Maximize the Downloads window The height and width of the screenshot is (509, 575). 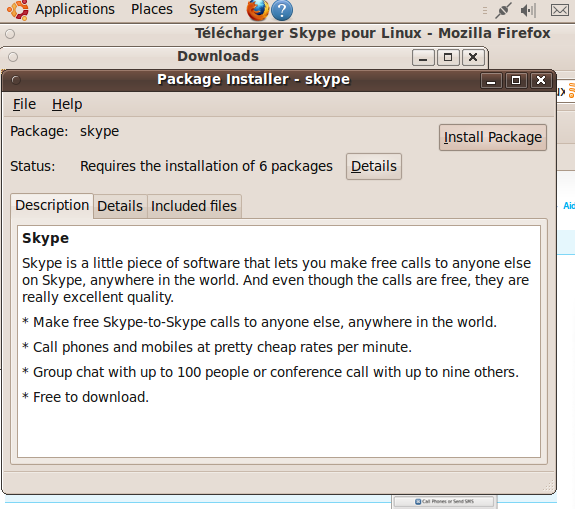[x=448, y=58]
